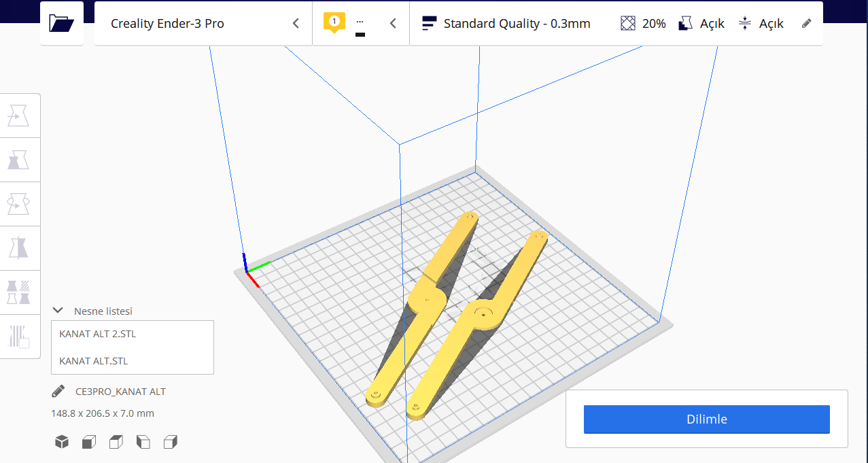This screenshot has height=463, width=868.
Task: Select the Rotate tool in the sidebar
Action: pyautogui.click(x=20, y=204)
